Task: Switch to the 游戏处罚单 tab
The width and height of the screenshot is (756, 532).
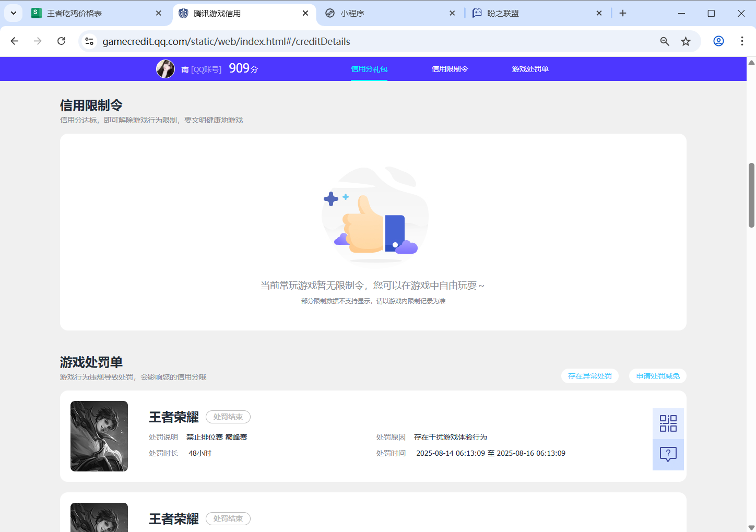Action: pyautogui.click(x=530, y=68)
